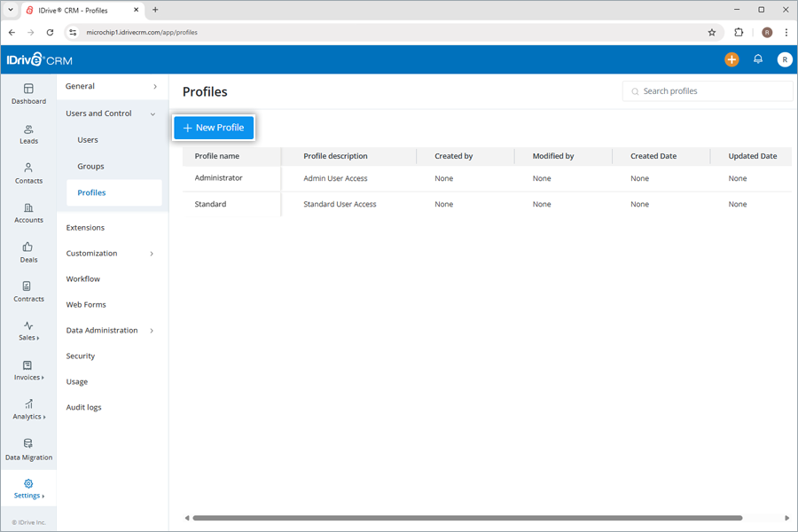Image resolution: width=798 pixels, height=532 pixels.
Task: Select the Security settings item
Action: (80, 356)
